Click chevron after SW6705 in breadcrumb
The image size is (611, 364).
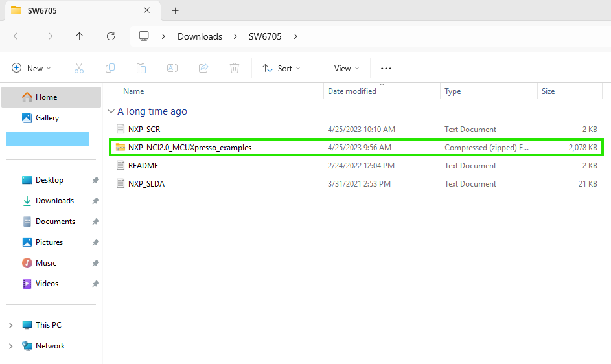(295, 36)
